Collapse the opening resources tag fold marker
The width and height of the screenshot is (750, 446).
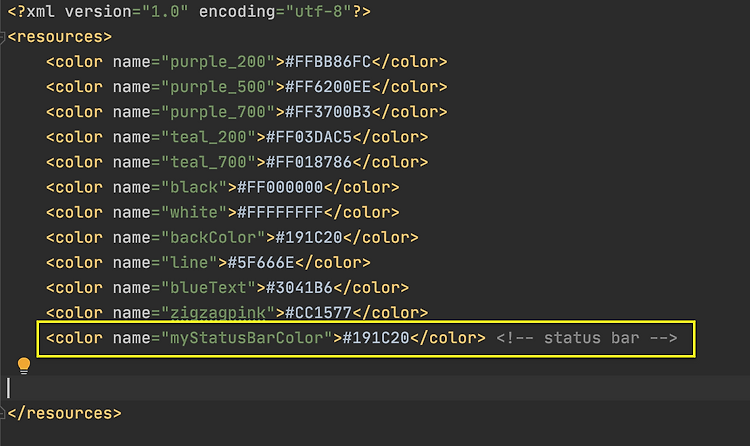(2, 37)
